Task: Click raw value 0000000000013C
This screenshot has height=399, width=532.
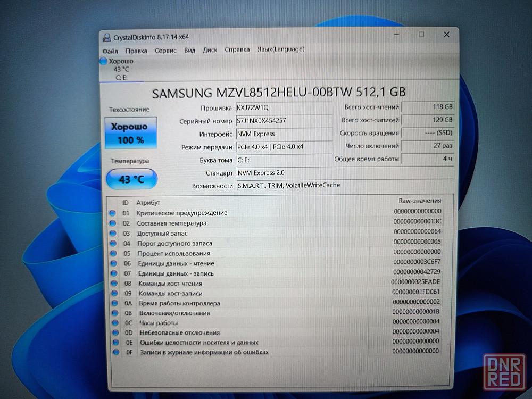Action: click(x=417, y=221)
